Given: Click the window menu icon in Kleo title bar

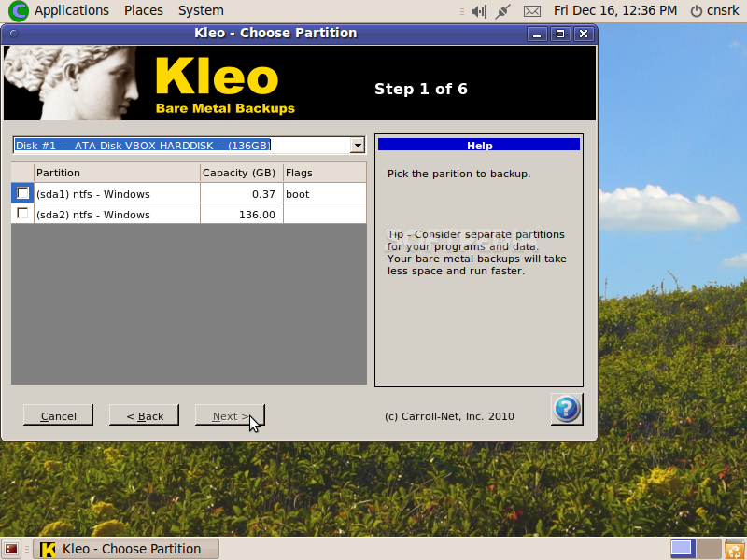Looking at the screenshot, I should coord(14,34).
